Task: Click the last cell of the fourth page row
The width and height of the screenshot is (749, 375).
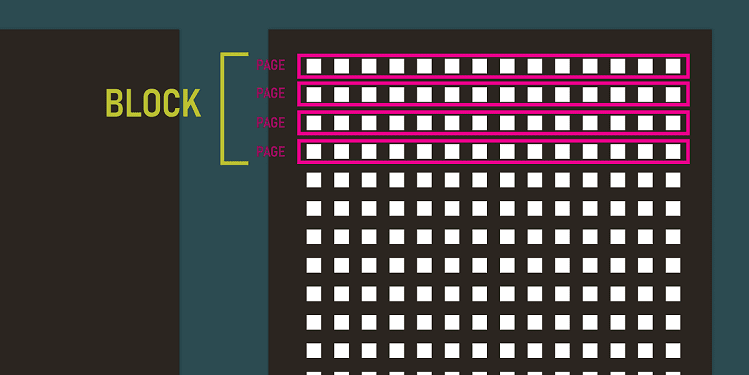Action: [673, 151]
